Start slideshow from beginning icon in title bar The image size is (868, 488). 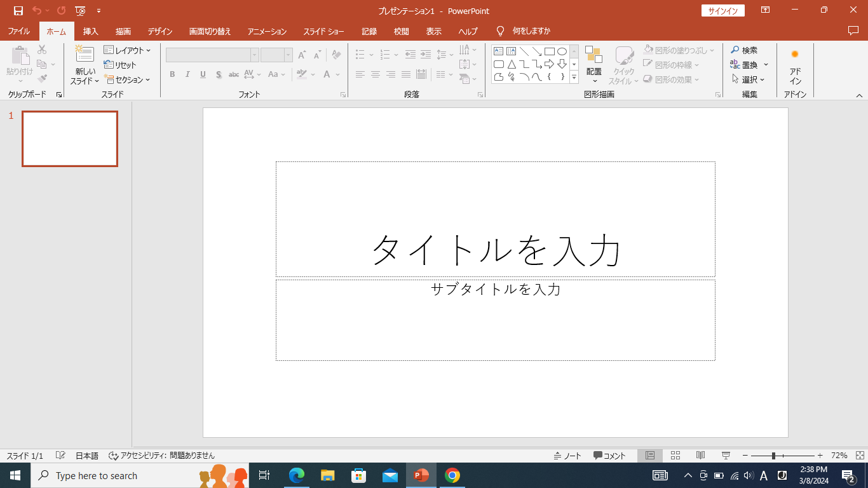pos(80,11)
